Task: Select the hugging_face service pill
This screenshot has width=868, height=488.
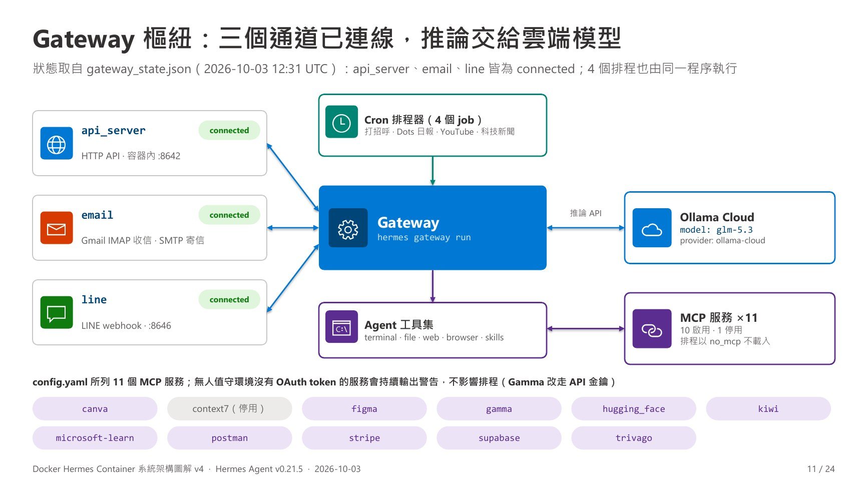Action: (633, 409)
